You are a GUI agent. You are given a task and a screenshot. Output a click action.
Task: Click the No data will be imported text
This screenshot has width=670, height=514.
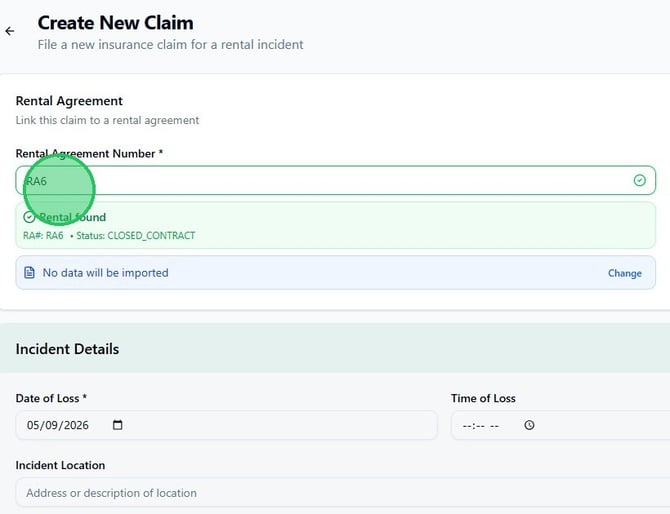click(106, 273)
